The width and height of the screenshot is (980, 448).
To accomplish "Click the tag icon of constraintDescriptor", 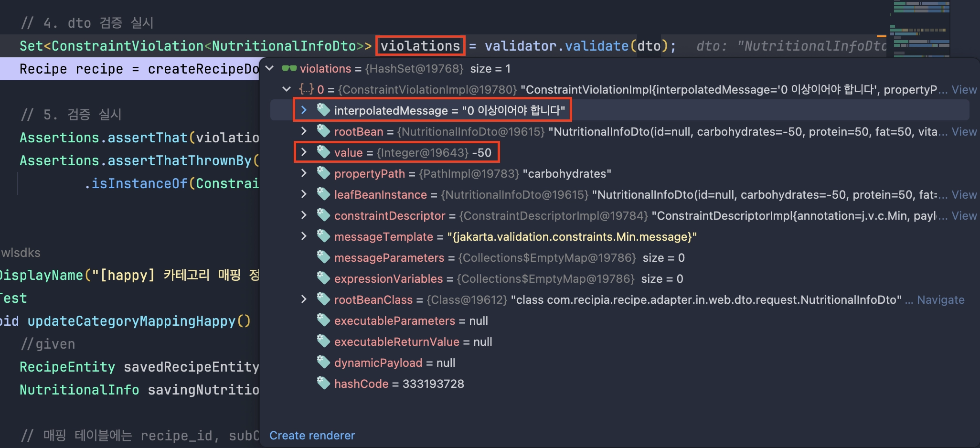I will 324,215.
